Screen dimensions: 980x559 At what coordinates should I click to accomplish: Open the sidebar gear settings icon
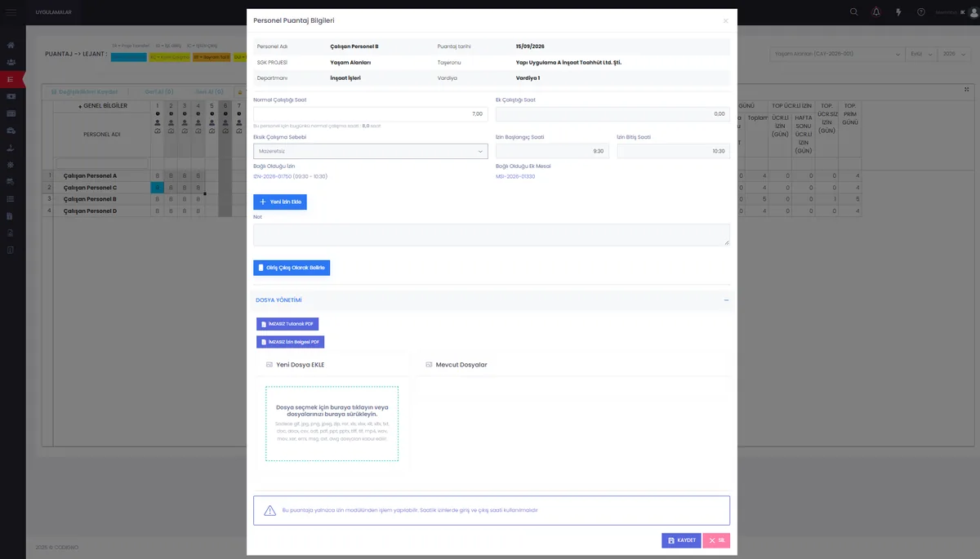pyautogui.click(x=11, y=165)
